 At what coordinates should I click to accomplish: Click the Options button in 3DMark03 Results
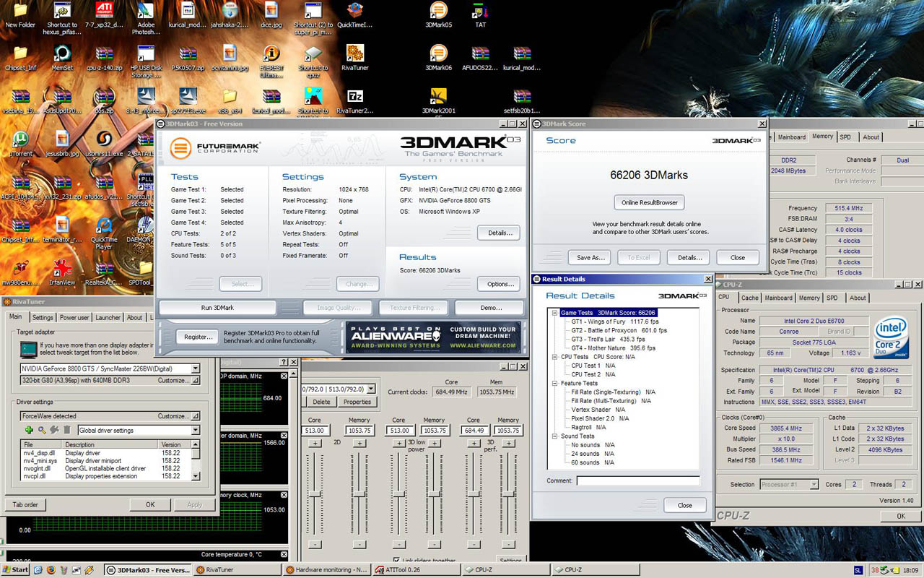click(x=500, y=284)
